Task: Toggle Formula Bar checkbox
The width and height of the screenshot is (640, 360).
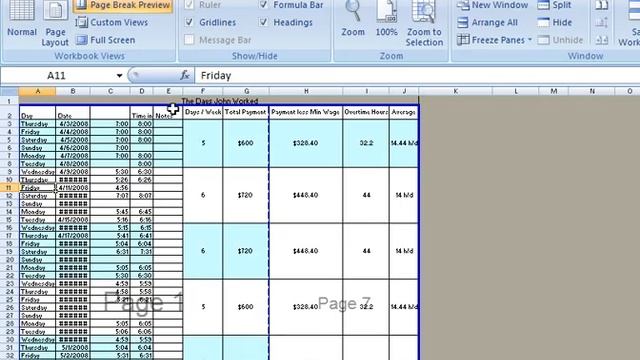Action: click(x=263, y=5)
